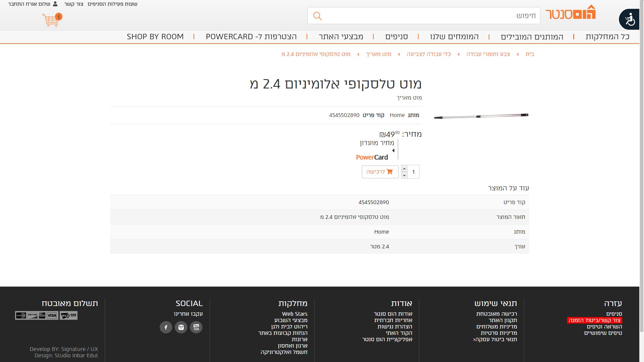Viewport: 644px width, 362px height.
Task: Click צור קשר/ביטול הזמנה footer link
Action: pos(594,320)
